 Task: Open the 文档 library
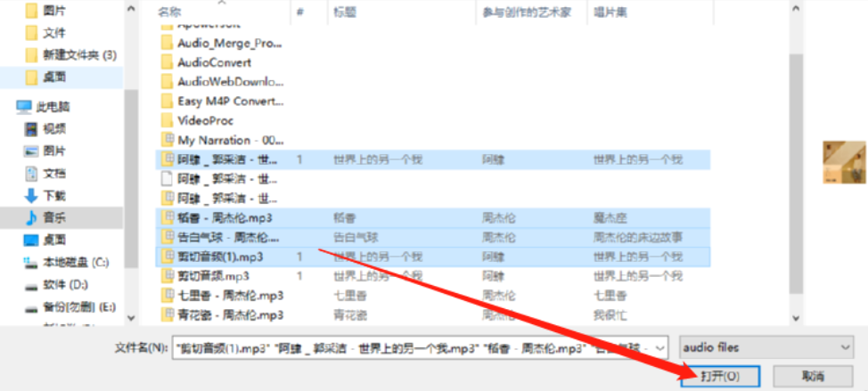pyautogui.click(x=45, y=174)
